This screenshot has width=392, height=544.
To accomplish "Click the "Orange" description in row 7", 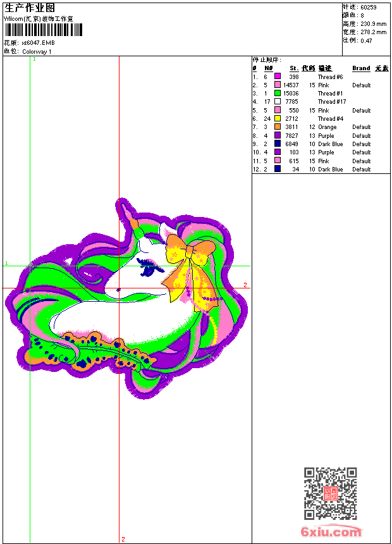I will pyautogui.click(x=327, y=127).
